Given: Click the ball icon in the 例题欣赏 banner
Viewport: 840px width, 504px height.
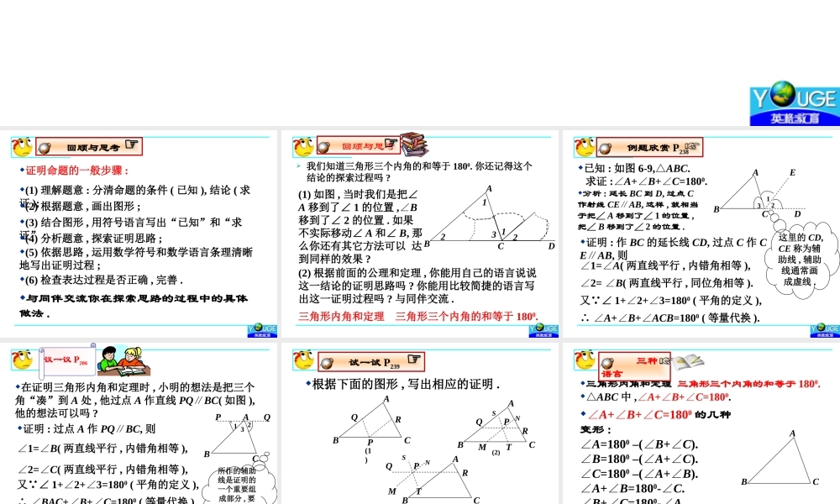Looking at the screenshot, I should pos(606,149).
